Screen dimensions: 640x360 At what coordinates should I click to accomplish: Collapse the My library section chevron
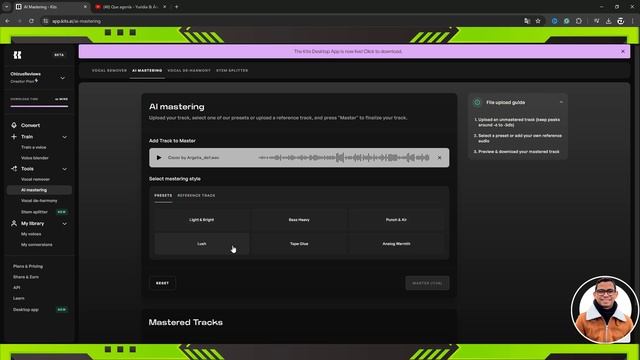(x=64, y=224)
